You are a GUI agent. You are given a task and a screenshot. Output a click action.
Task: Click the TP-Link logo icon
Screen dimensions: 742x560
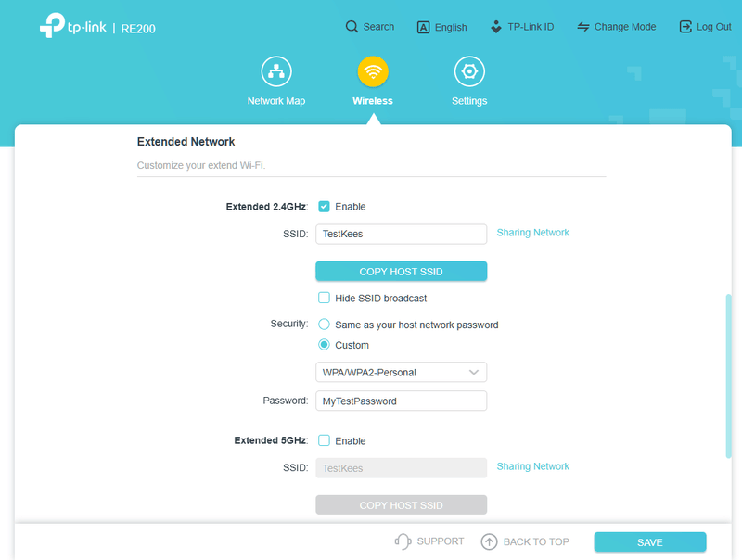click(x=52, y=25)
